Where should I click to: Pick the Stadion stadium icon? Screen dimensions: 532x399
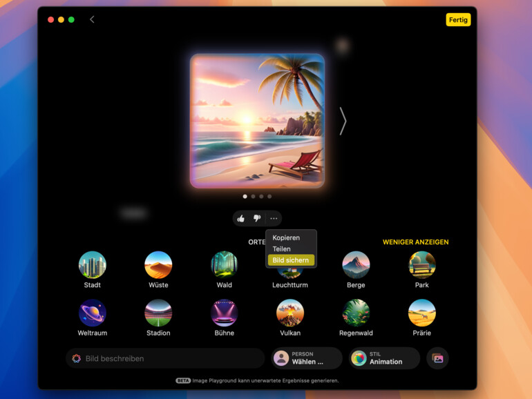[x=158, y=313]
